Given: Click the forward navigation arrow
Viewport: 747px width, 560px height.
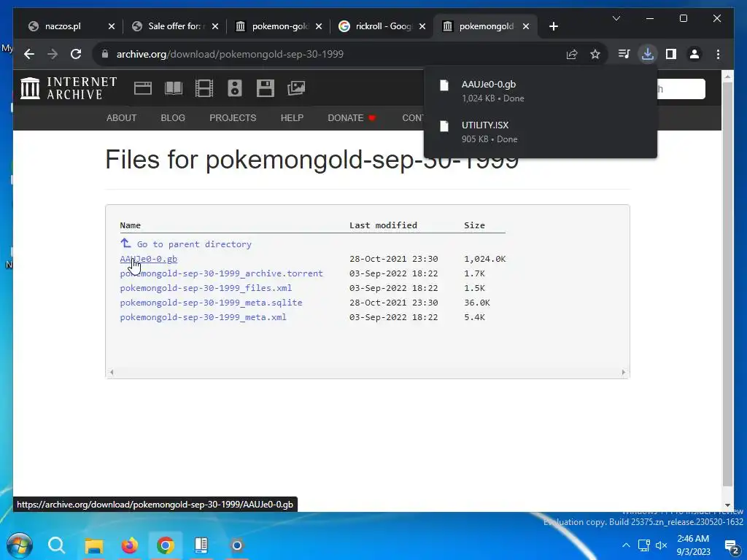Looking at the screenshot, I should point(53,54).
